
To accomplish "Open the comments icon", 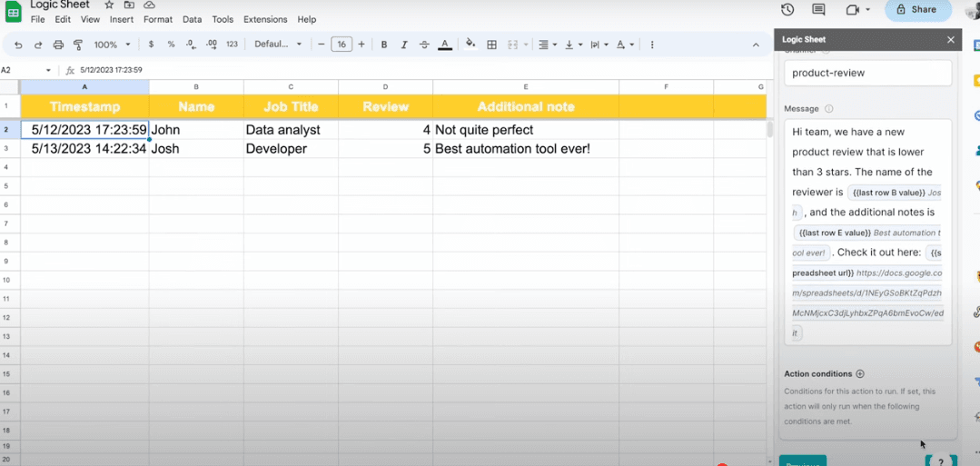I will [x=818, y=10].
